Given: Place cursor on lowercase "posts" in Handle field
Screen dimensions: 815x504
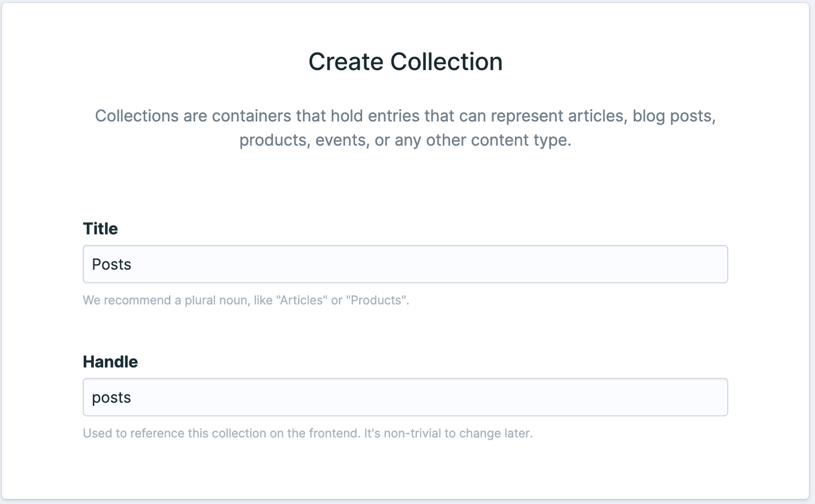Looking at the screenshot, I should 112,397.
